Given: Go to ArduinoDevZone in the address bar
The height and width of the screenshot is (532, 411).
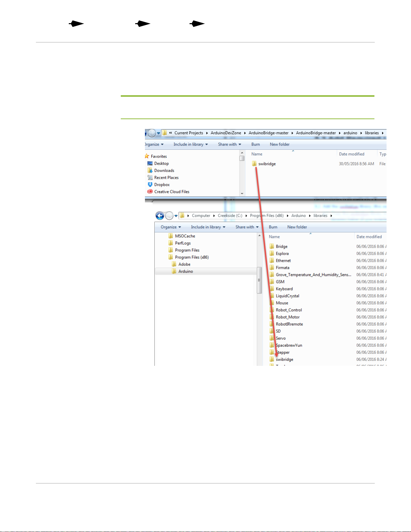Looking at the screenshot, I should (x=226, y=133).
